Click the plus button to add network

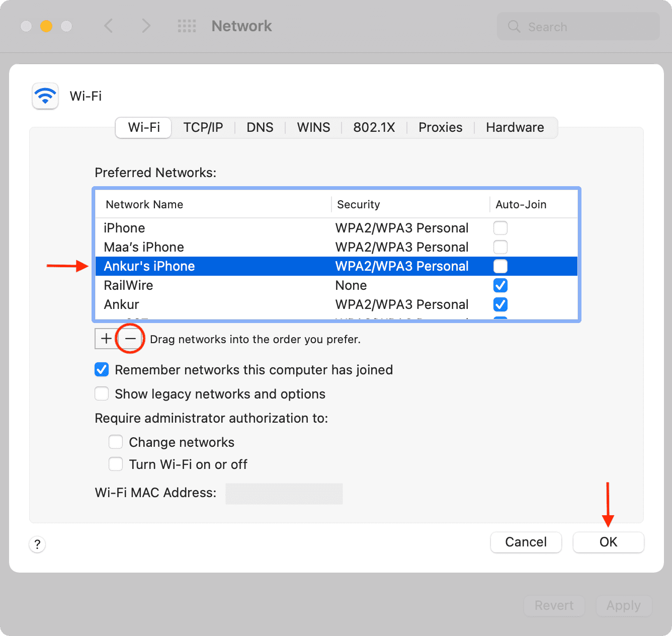click(106, 339)
